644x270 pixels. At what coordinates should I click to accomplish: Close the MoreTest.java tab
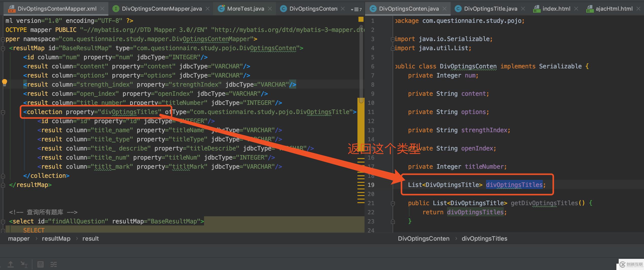(x=270, y=9)
